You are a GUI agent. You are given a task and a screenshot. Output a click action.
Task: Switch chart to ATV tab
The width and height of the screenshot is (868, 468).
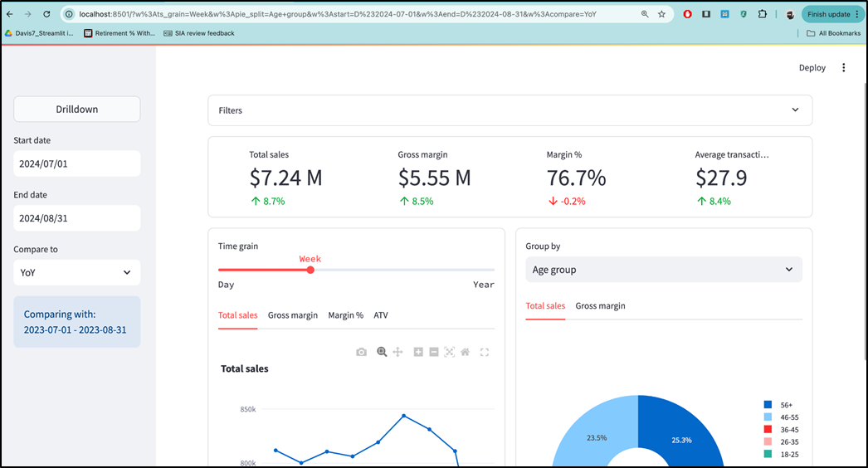381,315
